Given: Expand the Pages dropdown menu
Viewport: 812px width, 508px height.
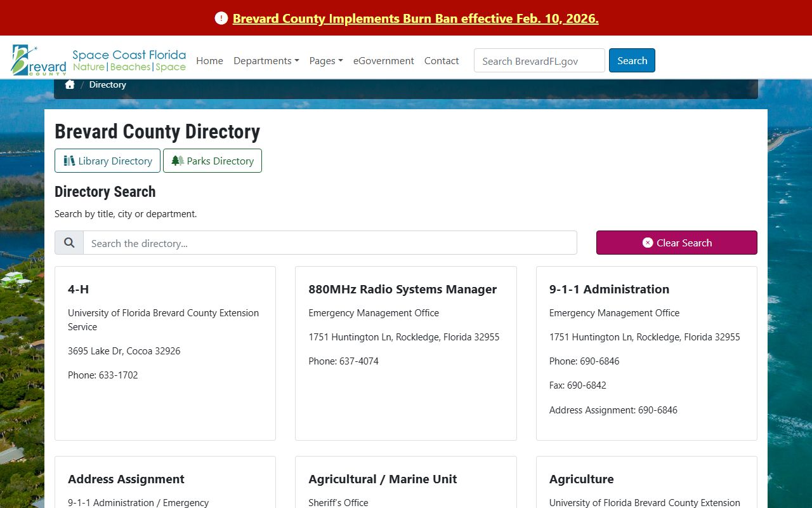Looking at the screenshot, I should (x=326, y=61).
